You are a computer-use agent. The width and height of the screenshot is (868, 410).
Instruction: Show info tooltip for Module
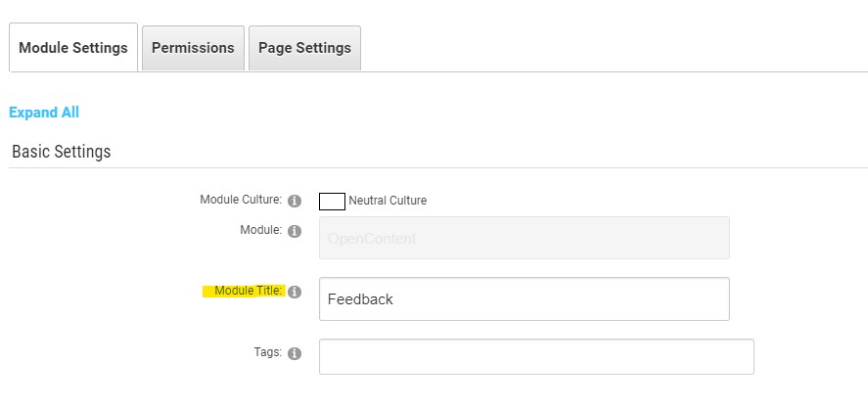(x=295, y=231)
